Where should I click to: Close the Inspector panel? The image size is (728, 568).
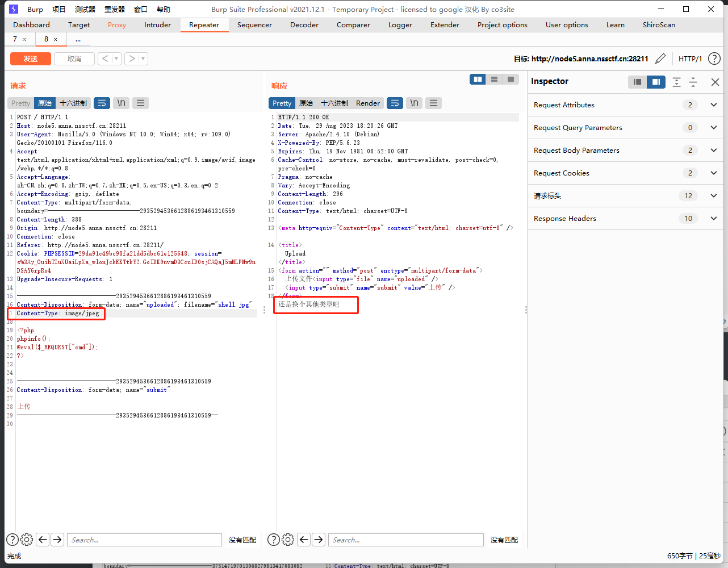[x=715, y=82]
